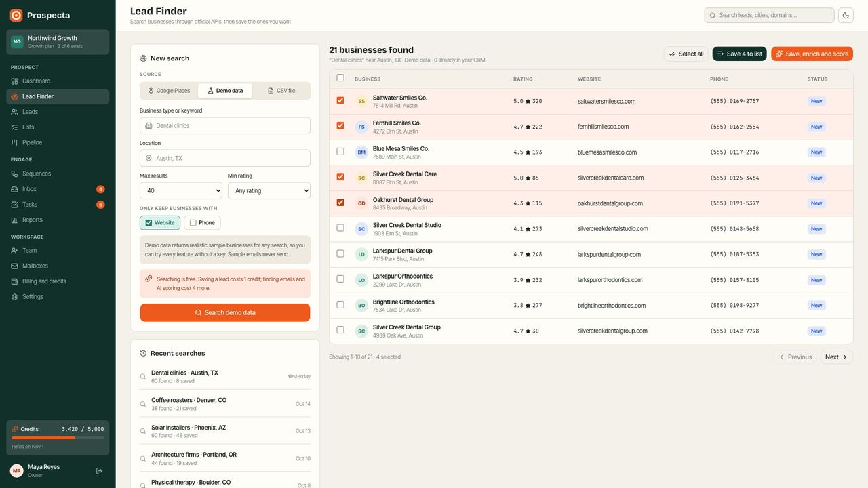Tick the select-all checkbox in table header

340,78
